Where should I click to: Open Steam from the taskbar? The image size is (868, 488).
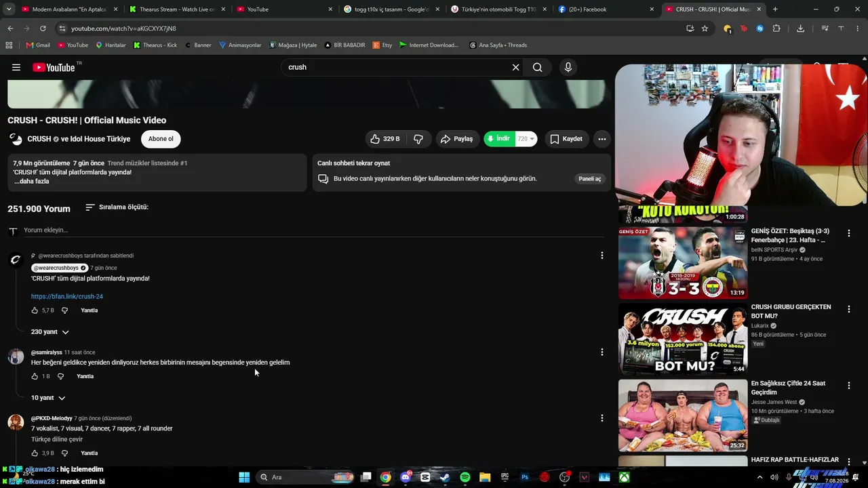pos(445,477)
